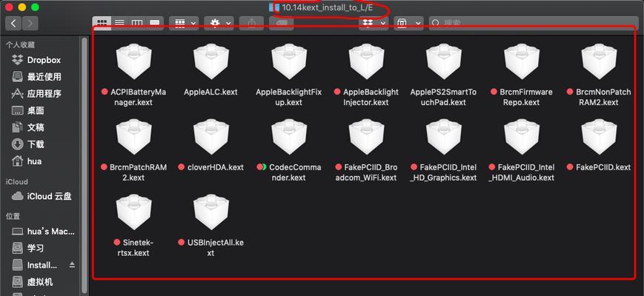The width and height of the screenshot is (644, 296).
Task: Switch to icon view in toolbar
Action: [x=102, y=24]
